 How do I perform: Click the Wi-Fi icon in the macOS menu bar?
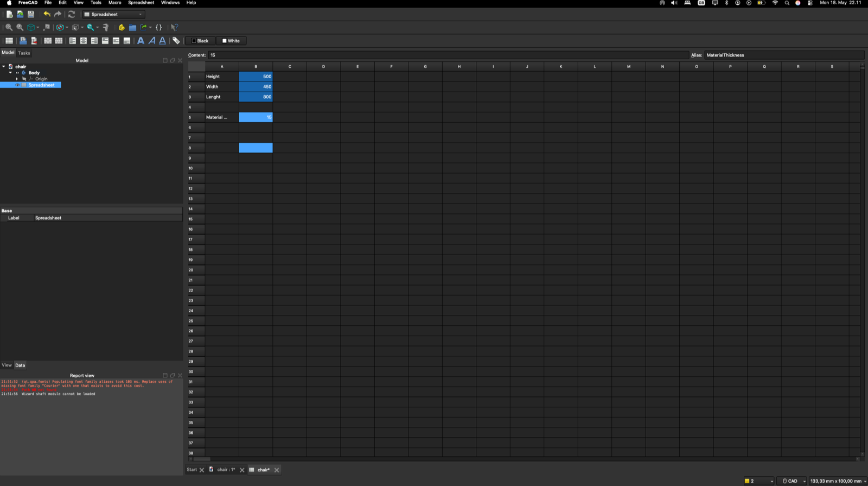tap(775, 3)
